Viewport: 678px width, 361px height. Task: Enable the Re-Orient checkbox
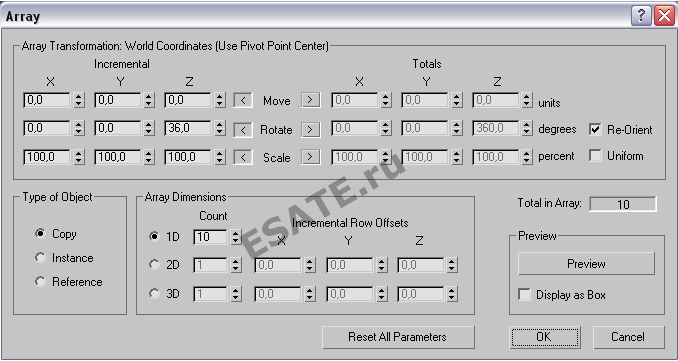coord(595,129)
